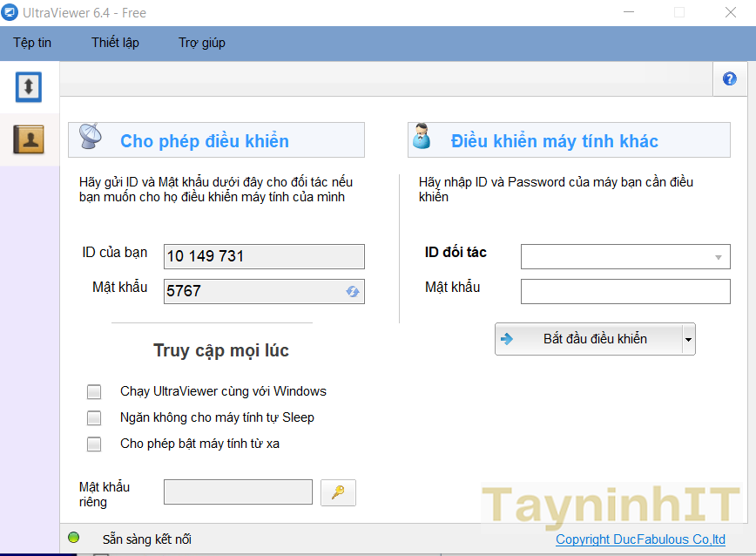Toggle Ngăn không cho máy tính tự Sleep
This screenshot has height=556, width=756.
[94, 418]
